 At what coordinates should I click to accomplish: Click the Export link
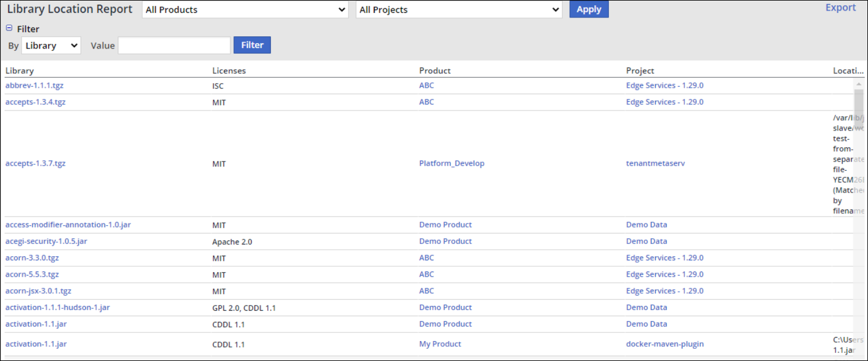click(841, 8)
